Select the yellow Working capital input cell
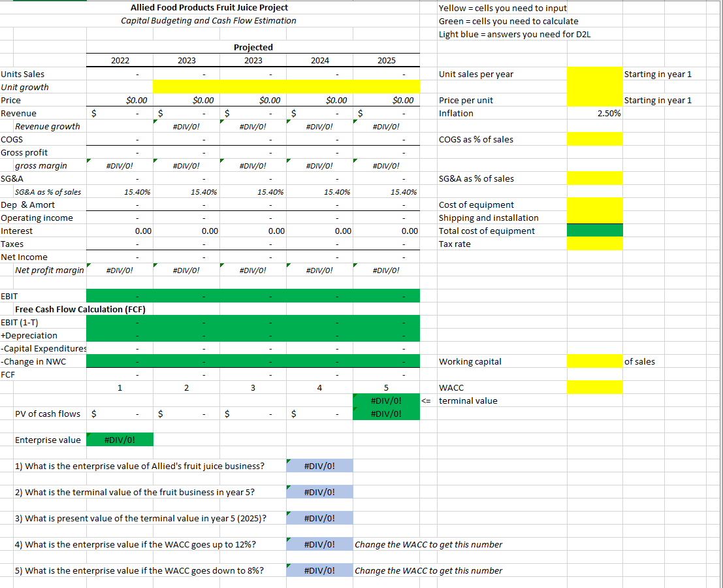The image size is (723, 588). (594, 361)
